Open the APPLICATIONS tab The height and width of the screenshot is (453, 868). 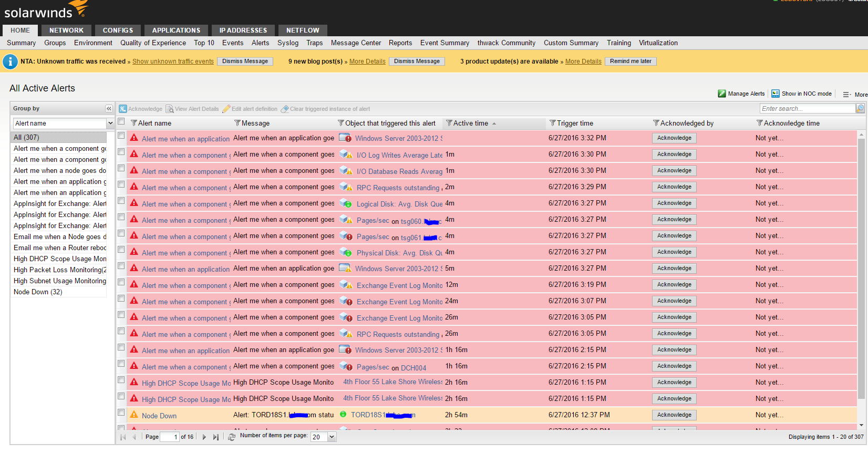(x=176, y=30)
